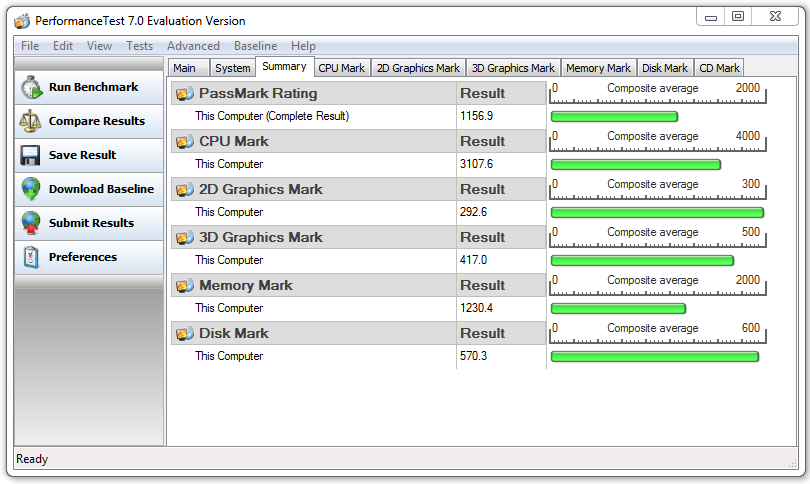Click the CPU Mark header icon

184,142
